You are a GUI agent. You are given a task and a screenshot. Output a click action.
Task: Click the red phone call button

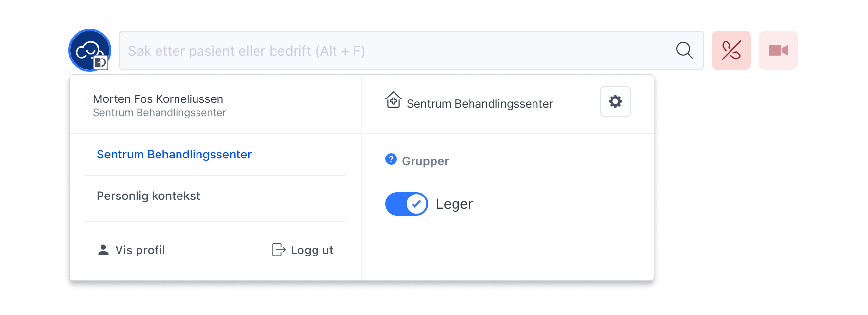pos(731,50)
